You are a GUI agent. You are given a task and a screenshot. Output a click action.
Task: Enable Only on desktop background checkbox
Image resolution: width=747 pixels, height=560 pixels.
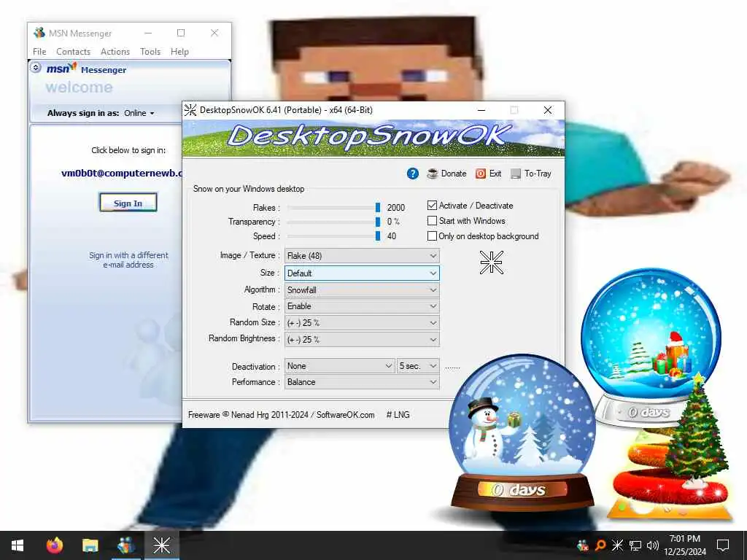coord(432,236)
